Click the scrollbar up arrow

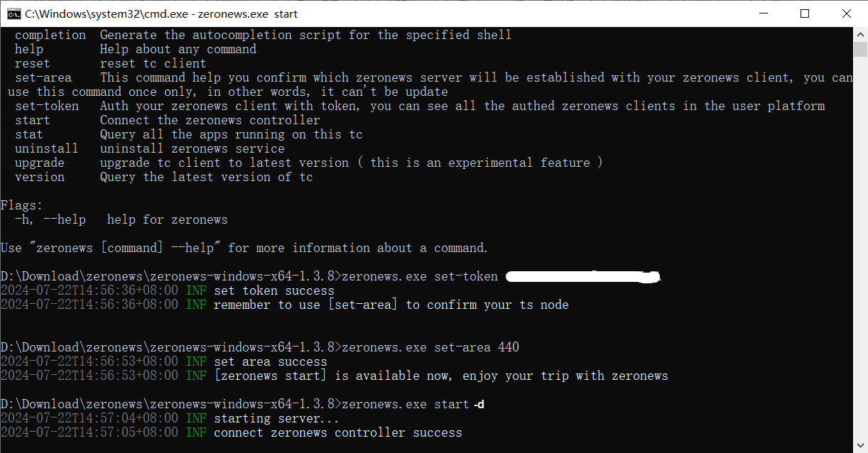(x=860, y=34)
